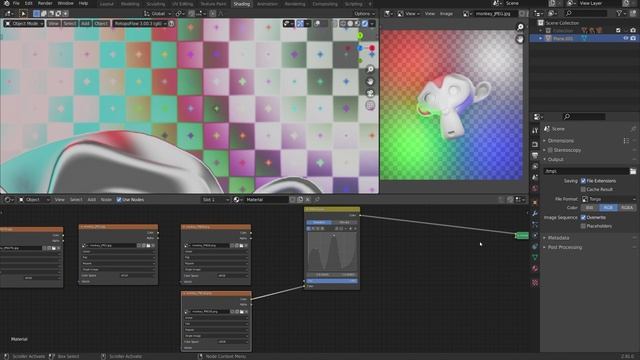The image size is (640, 360).
Task: Open the viewport shading options dropdown arrow
Action: click(372, 24)
